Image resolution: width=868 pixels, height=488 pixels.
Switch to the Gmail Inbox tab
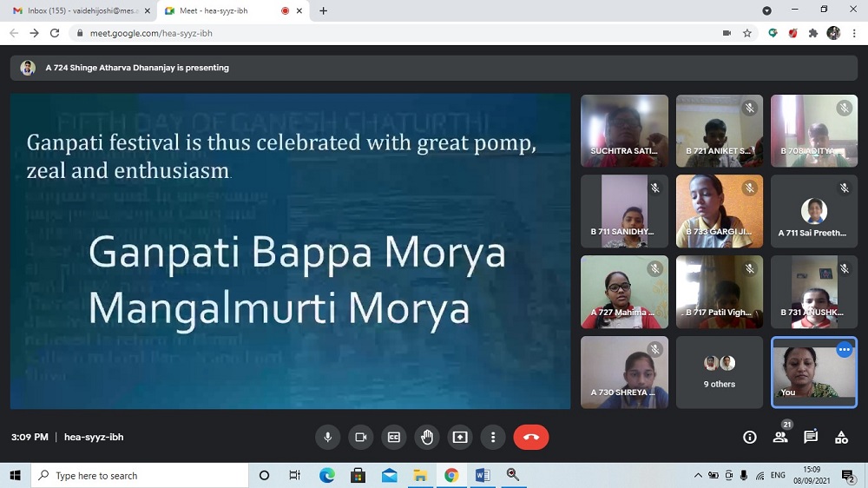coord(78,10)
